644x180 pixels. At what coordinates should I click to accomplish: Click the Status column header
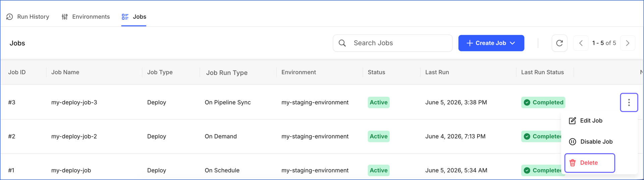(x=376, y=72)
